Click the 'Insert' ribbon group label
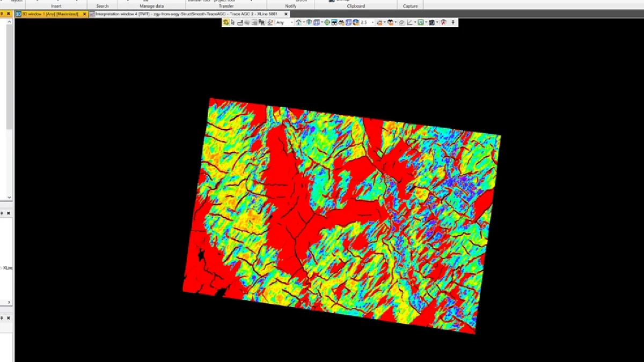This screenshot has width=644, height=362. click(x=56, y=6)
